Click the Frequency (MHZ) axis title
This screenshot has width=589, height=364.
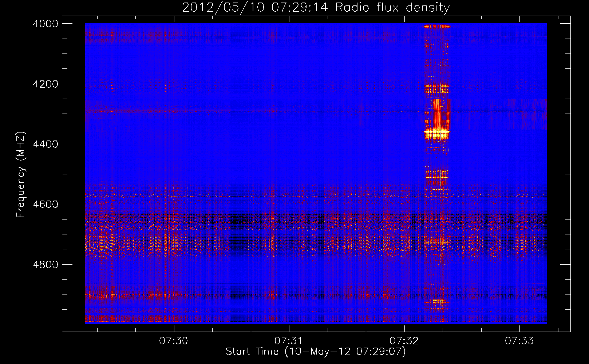point(21,175)
